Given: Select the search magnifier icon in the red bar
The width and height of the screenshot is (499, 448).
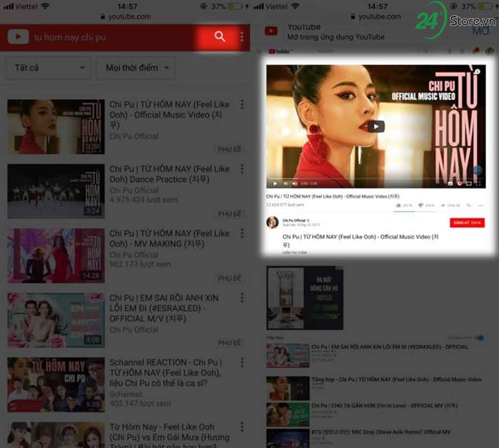Looking at the screenshot, I should pyautogui.click(x=219, y=37).
